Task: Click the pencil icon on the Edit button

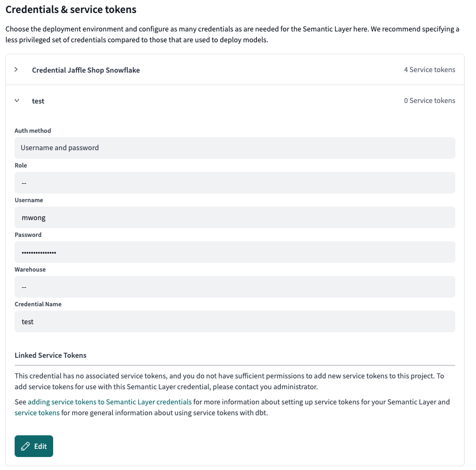Action: (25, 446)
